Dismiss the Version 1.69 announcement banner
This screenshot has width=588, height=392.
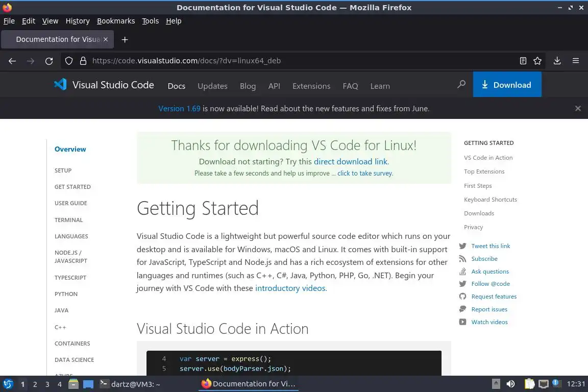pyautogui.click(x=578, y=108)
